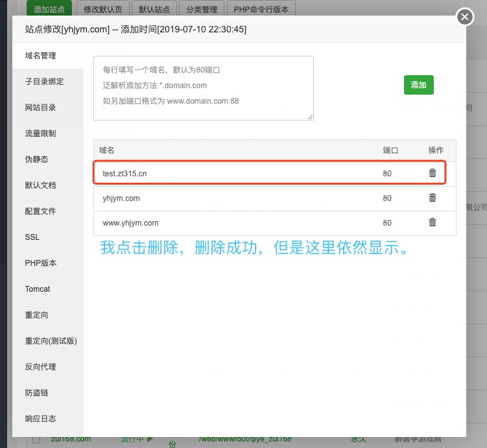Open 配置文件 in sidebar

[x=40, y=211]
